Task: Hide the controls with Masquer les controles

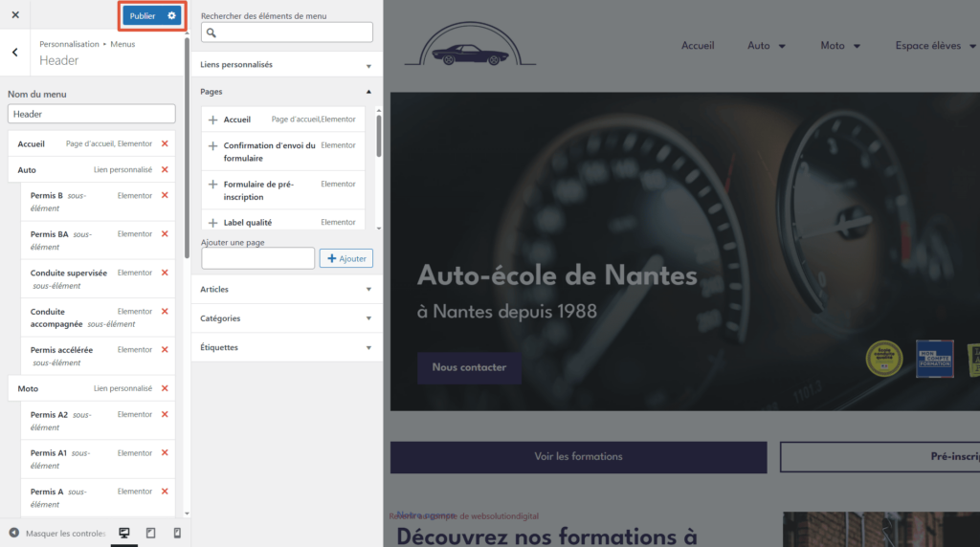Action: tap(57, 533)
